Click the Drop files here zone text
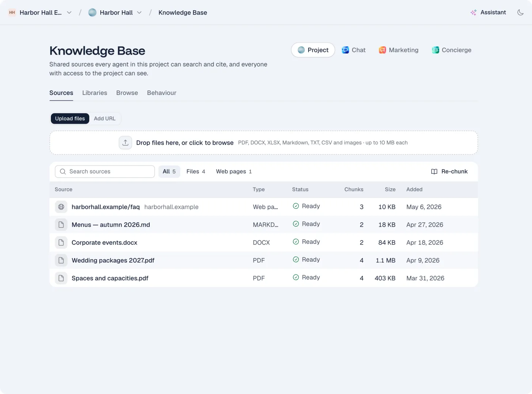Screen dimensions: 532x394 185,143
